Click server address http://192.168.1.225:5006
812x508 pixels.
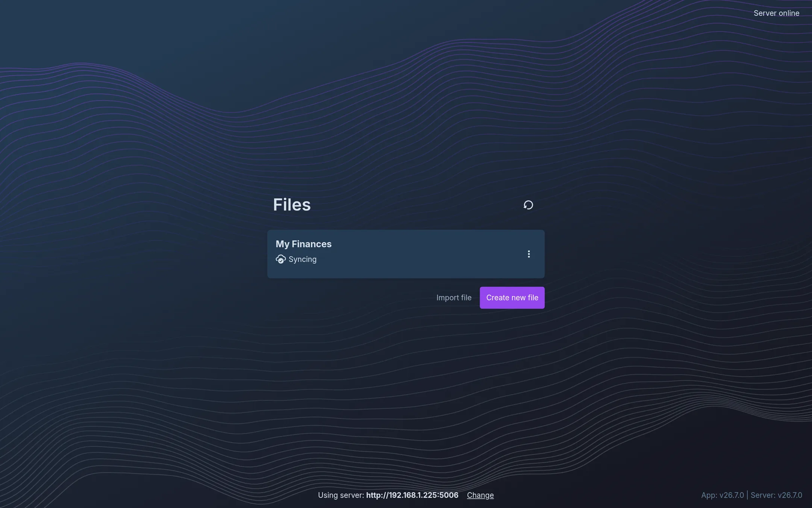412,495
